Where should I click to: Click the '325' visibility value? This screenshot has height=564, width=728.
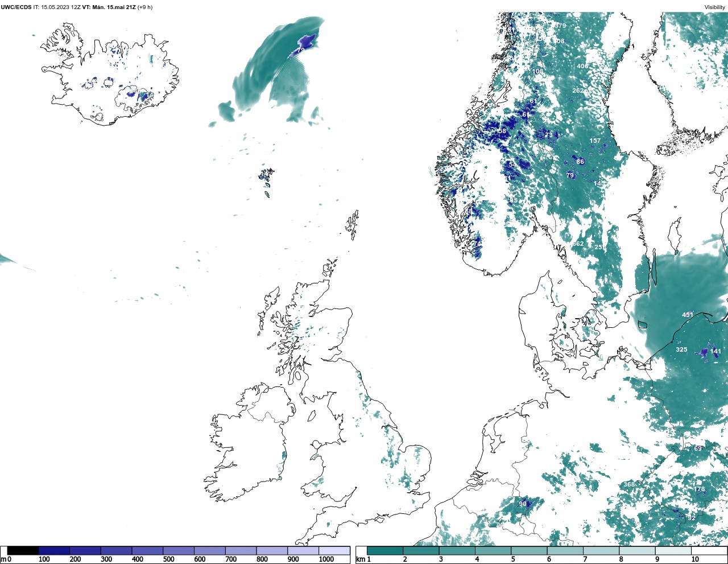(x=681, y=349)
